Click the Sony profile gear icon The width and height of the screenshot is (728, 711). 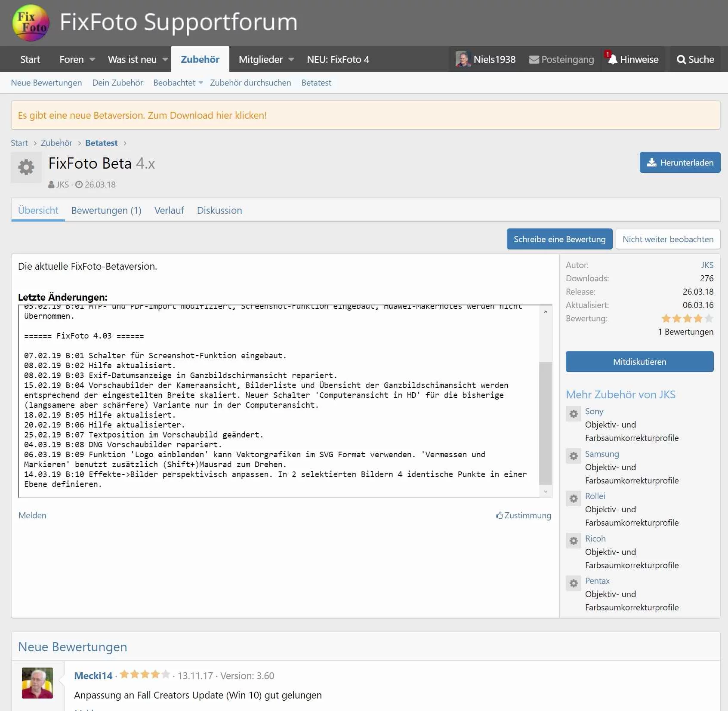pyautogui.click(x=574, y=414)
